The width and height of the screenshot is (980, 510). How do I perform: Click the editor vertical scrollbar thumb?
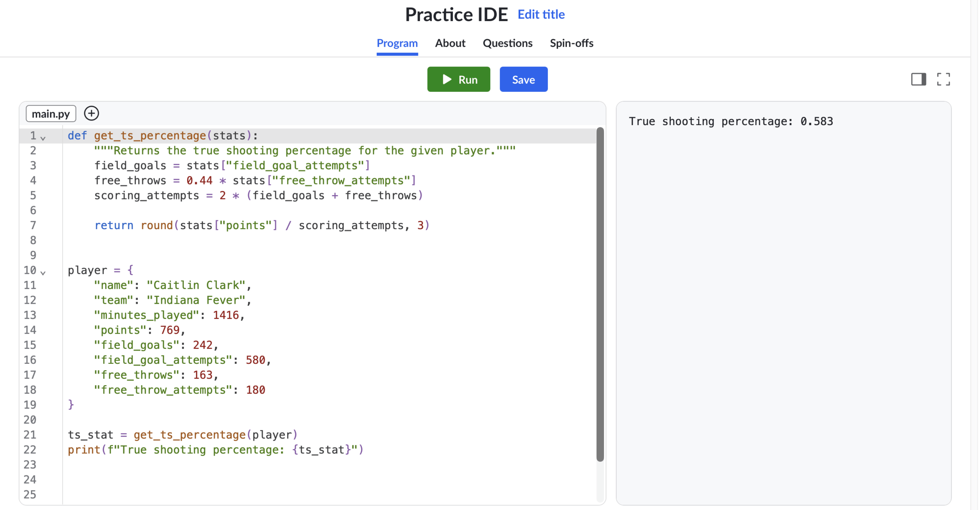point(601,295)
